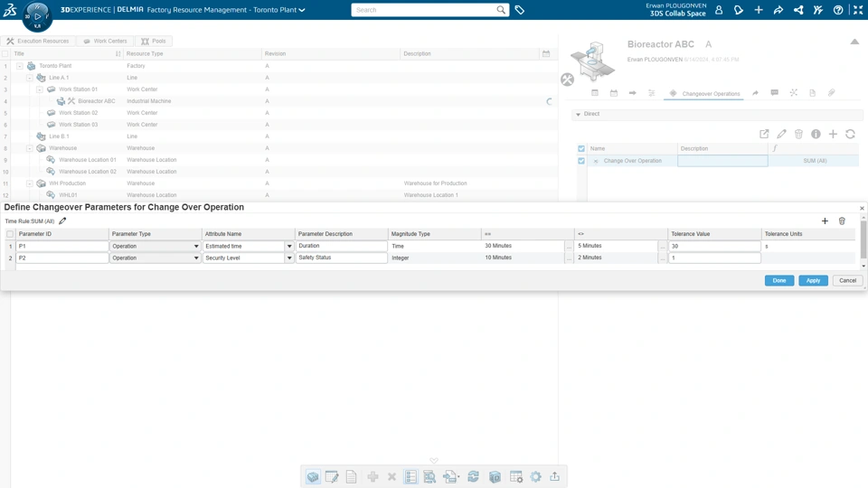This screenshot has height=488, width=868.
Task: Click the edit table icon in bottom toolbar
Action: 332,476
